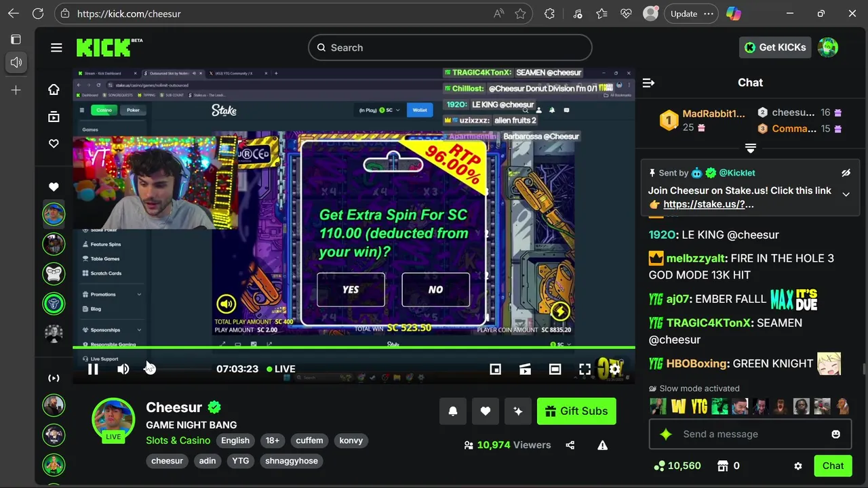Pause the live stream

93,369
